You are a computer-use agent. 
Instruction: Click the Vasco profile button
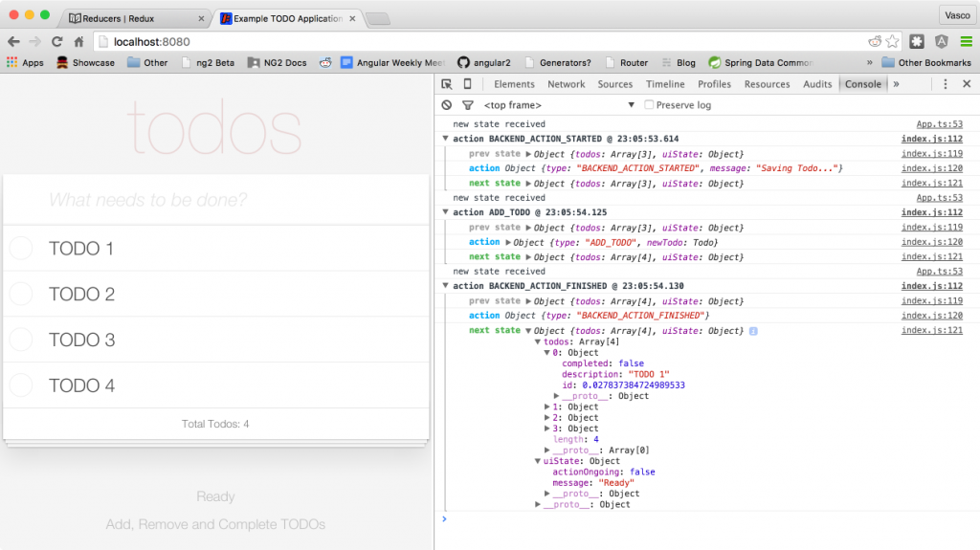point(957,15)
